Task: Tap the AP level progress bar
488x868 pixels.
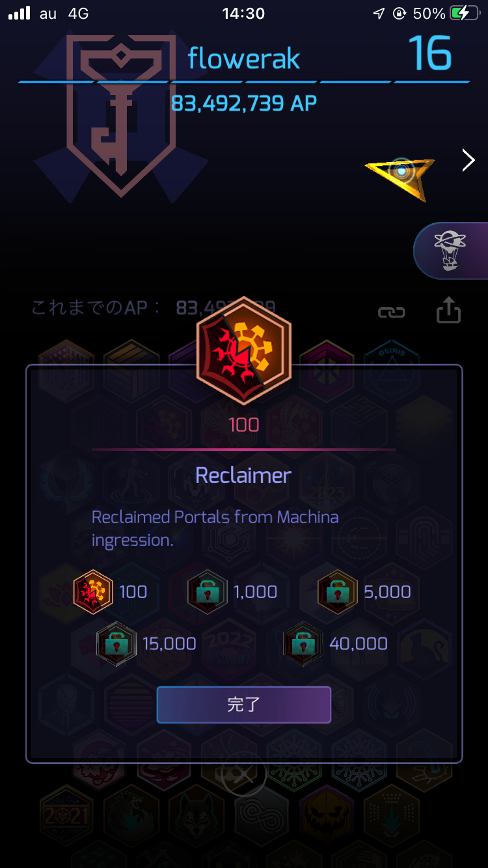Action: coord(244,81)
